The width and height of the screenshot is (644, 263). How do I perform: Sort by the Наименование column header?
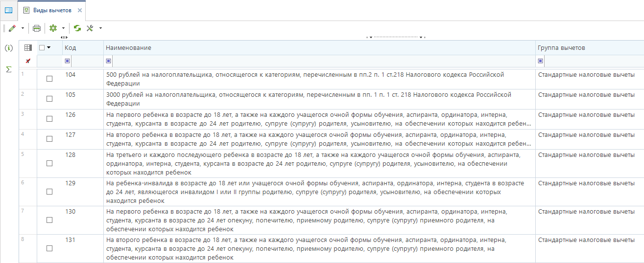[318, 48]
